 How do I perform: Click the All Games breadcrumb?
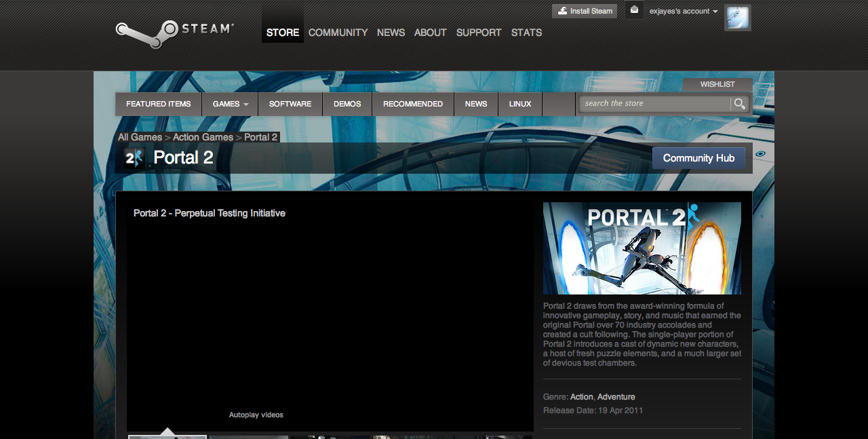pyautogui.click(x=140, y=137)
